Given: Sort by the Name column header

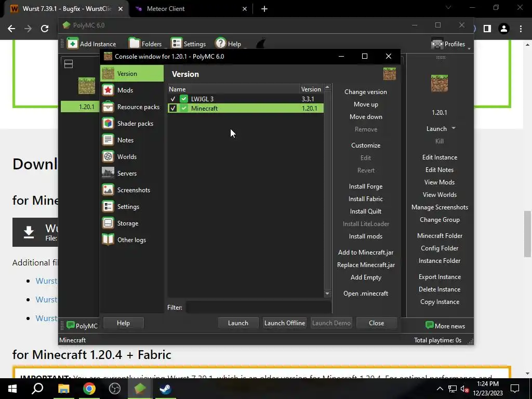Looking at the screenshot, I should tap(233, 89).
